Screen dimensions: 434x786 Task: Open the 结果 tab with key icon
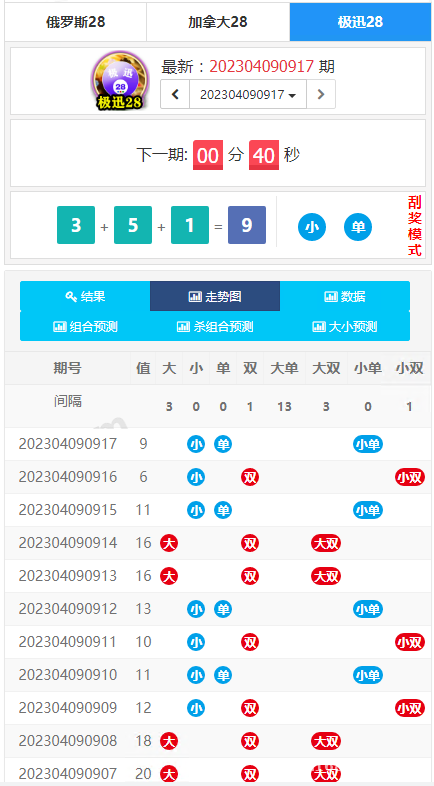(85, 296)
